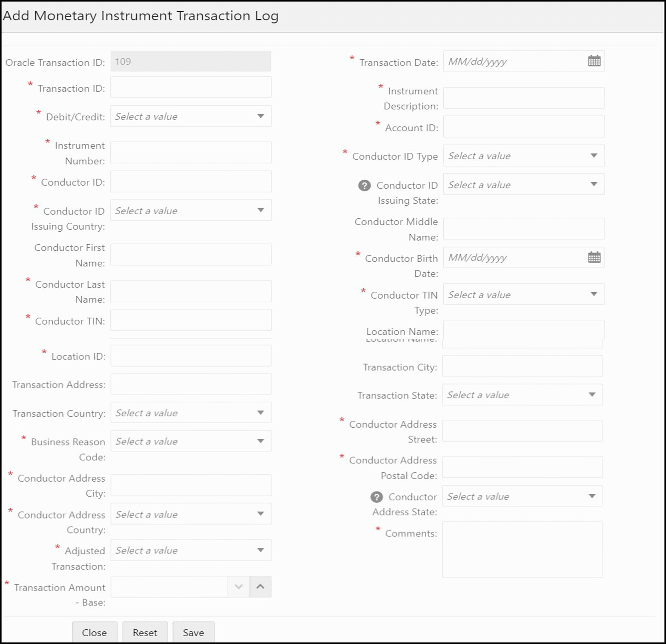The width and height of the screenshot is (666, 644).
Task: Close the Add Monetary Instrument dialog
Action: [94, 632]
